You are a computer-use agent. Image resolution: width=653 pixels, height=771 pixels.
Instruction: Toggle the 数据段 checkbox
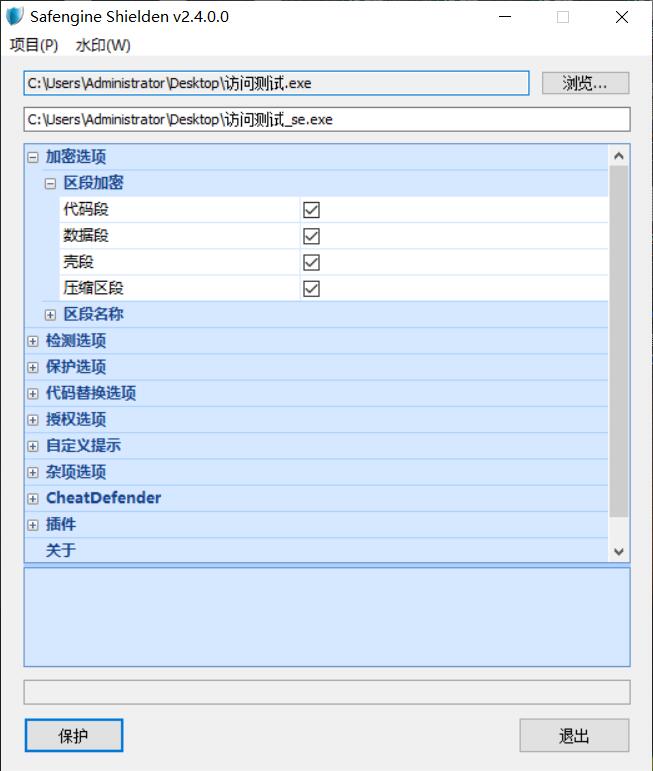click(x=311, y=236)
